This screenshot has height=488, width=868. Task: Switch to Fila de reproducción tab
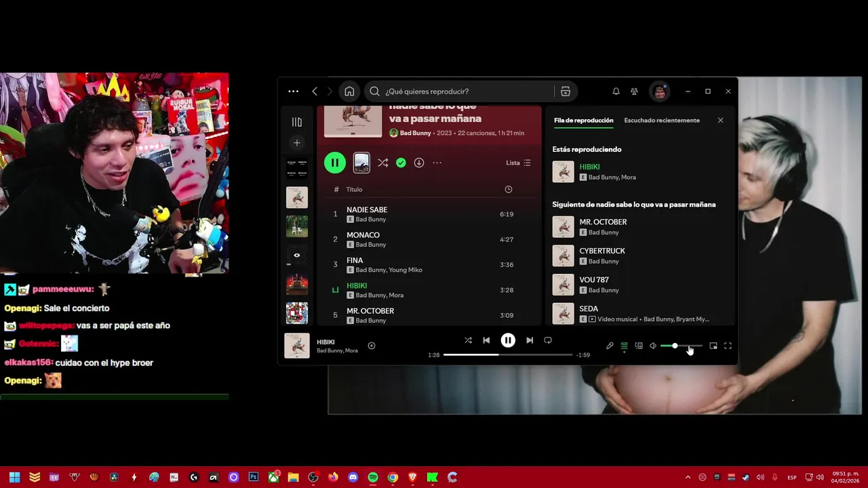583,121
